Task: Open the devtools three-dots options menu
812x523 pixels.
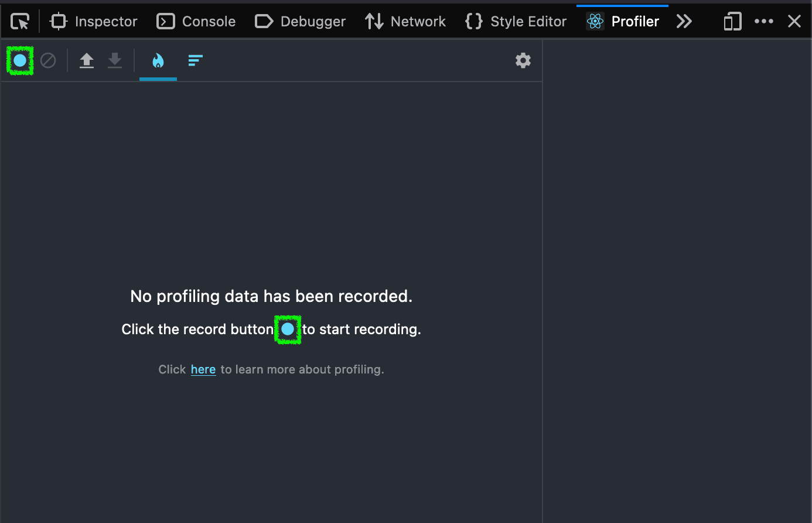Action: (764, 22)
